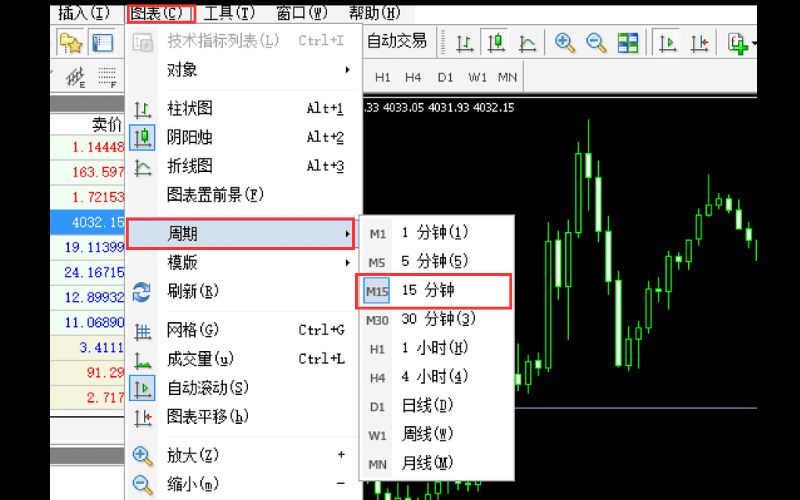Image resolution: width=800 pixels, height=500 pixels.
Task: Click the 自动交易 toolbar button
Action: tap(396, 41)
